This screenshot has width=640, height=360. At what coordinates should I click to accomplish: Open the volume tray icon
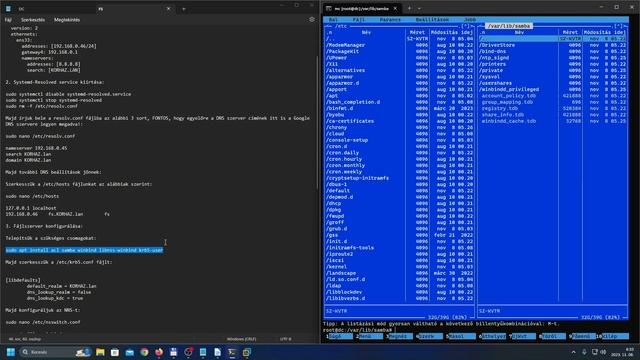603,352
